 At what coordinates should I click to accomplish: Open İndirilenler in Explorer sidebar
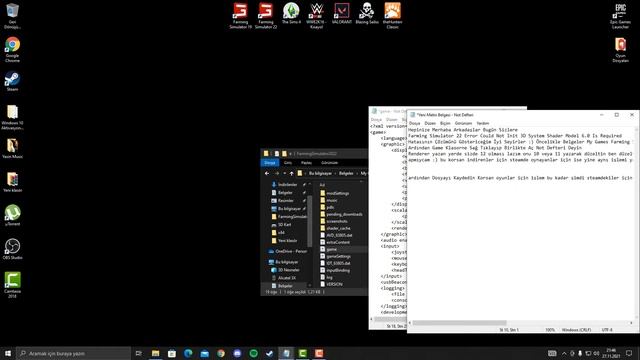click(287, 185)
